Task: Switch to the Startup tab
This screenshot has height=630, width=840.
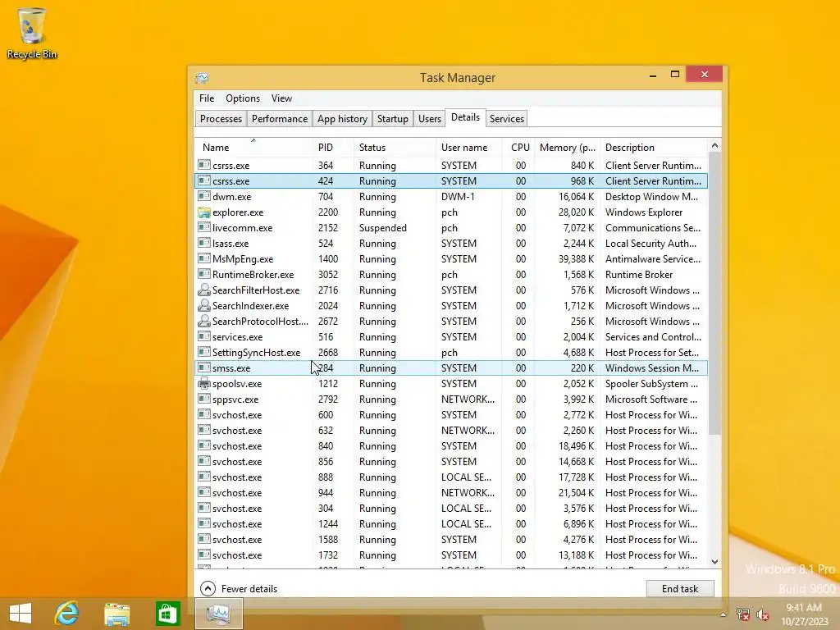Action: pyautogui.click(x=393, y=118)
